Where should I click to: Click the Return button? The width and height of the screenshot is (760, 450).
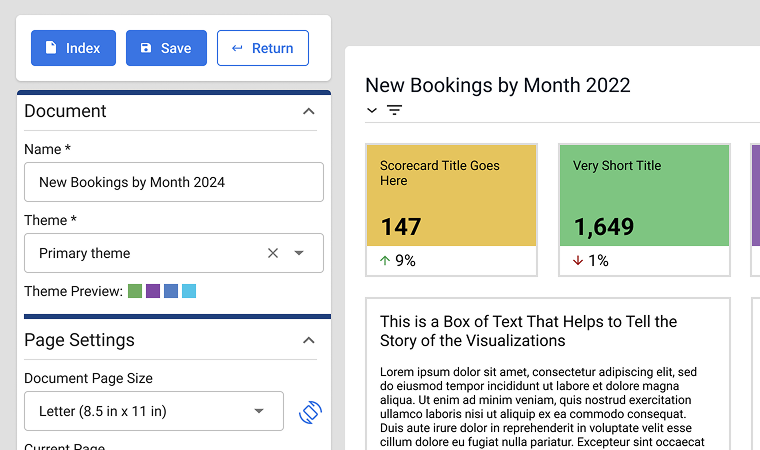click(x=262, y=48)
